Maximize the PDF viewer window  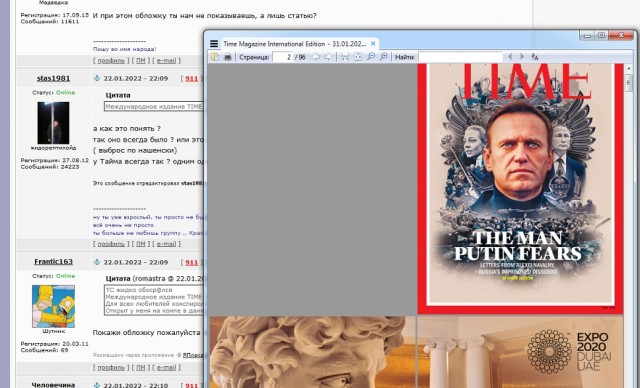(601, 35)
